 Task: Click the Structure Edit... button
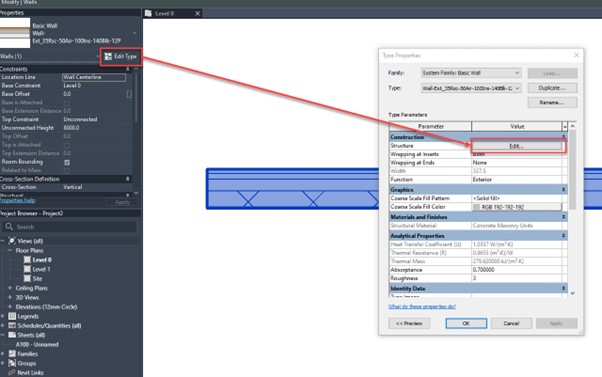coord(516,146)
